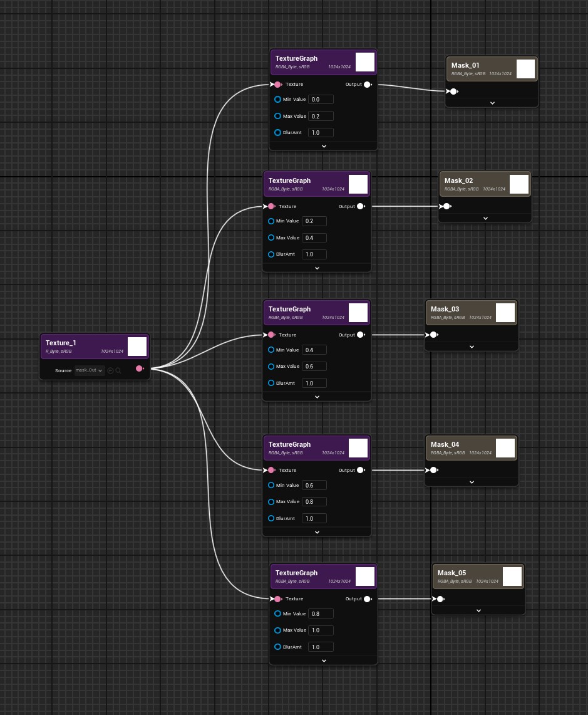
Task: Expand the Mask_03 node with its chevron
Action: 471,347
